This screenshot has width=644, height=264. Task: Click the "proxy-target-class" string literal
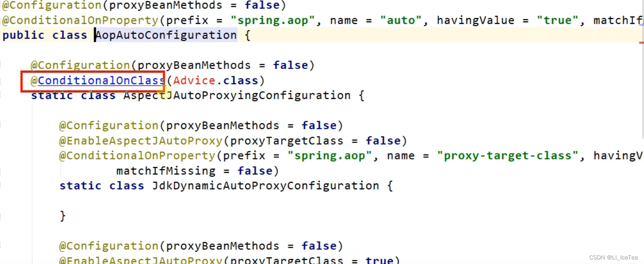click(508, 156)
